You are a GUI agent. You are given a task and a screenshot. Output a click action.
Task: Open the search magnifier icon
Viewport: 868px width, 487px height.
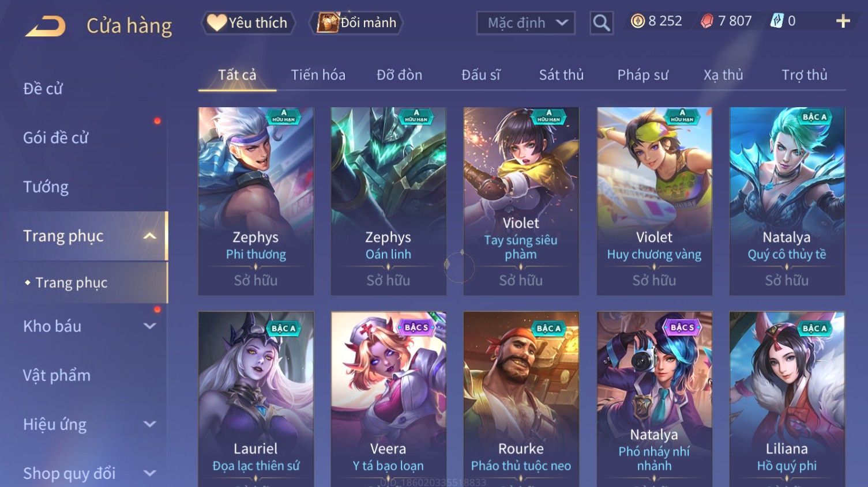point(601,23)
